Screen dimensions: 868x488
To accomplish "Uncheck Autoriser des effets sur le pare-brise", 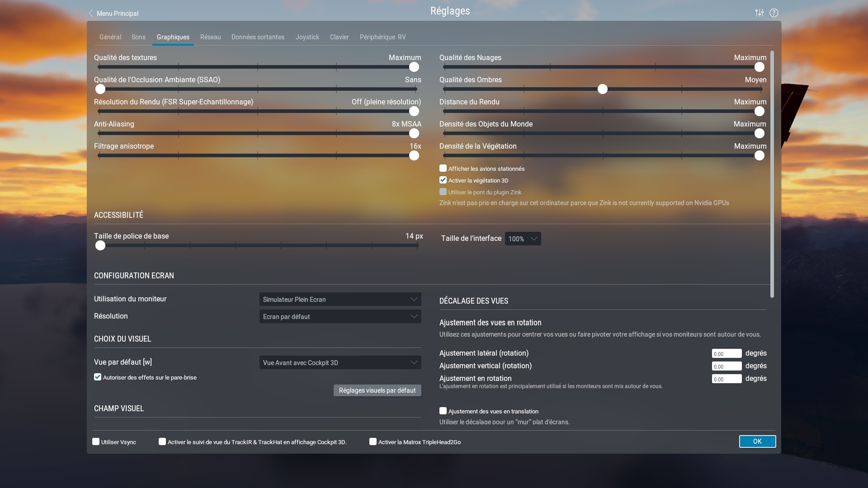I will coord(98,377).
